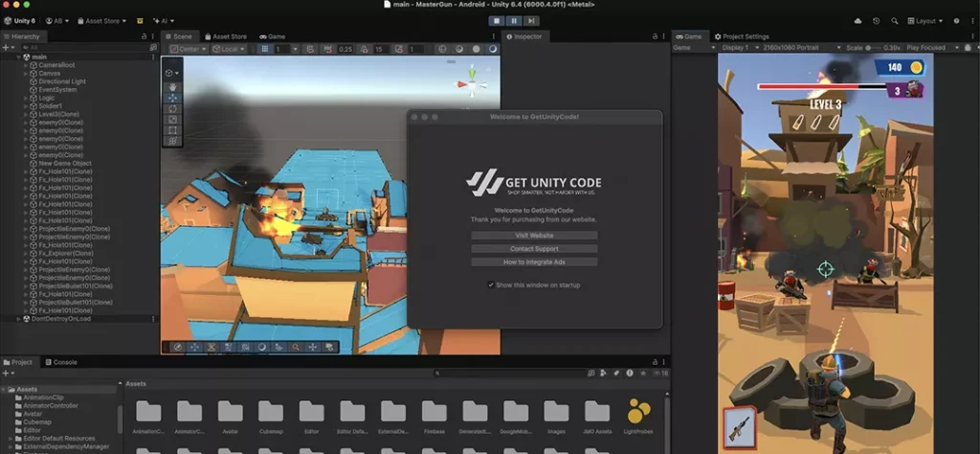Select the Rect tool in Scene
Image resolution: width=980 pixels, height=454 pixels.
172,130
